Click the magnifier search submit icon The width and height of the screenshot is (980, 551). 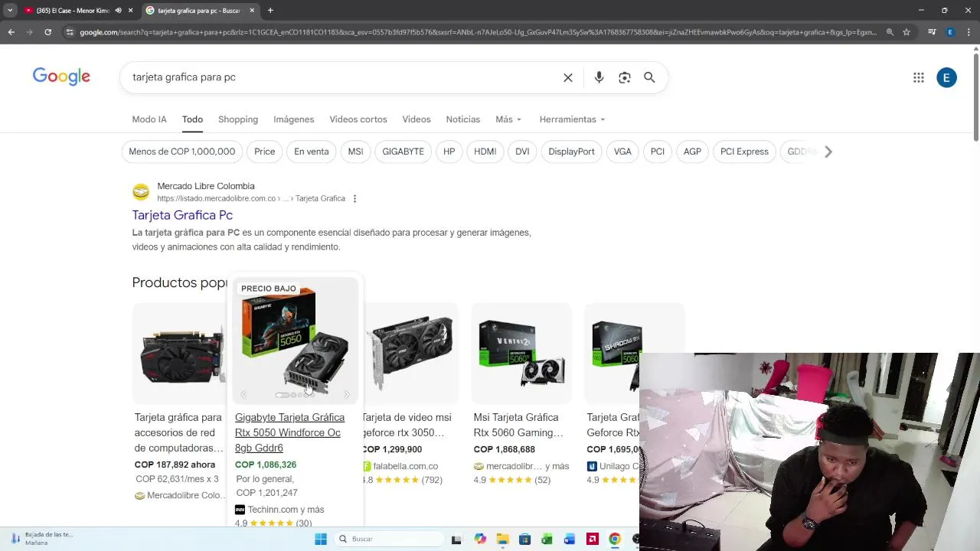[649, 77]
